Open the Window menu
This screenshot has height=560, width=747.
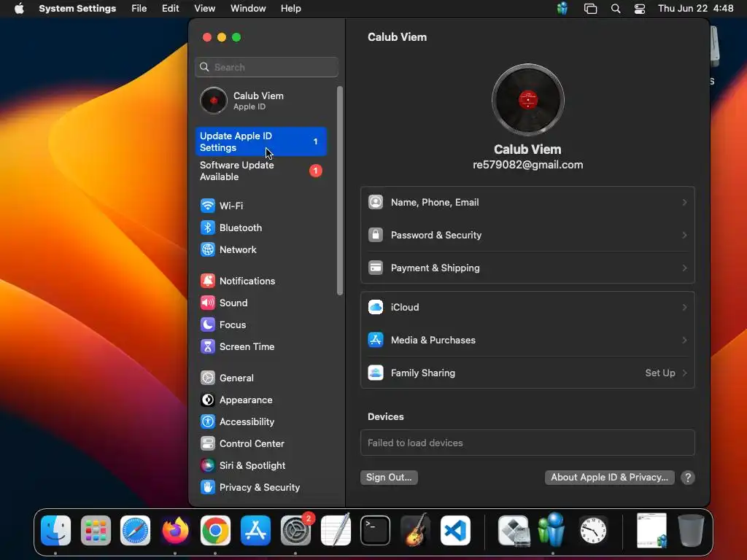pyautogui.click(x=248, y=9)
